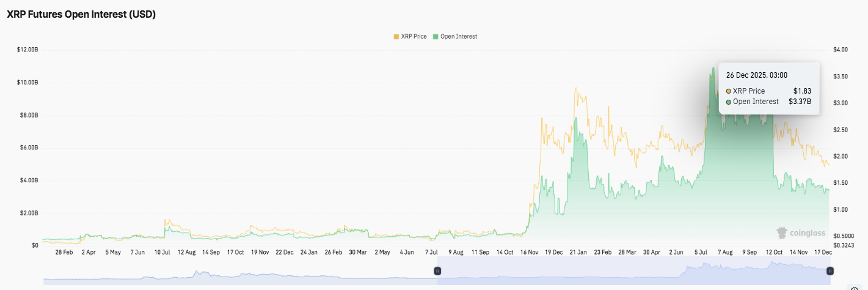Click the chart title XRP Futures Open Interest
This screenshot has height=290, width=868.
click(x=81, y=15)
